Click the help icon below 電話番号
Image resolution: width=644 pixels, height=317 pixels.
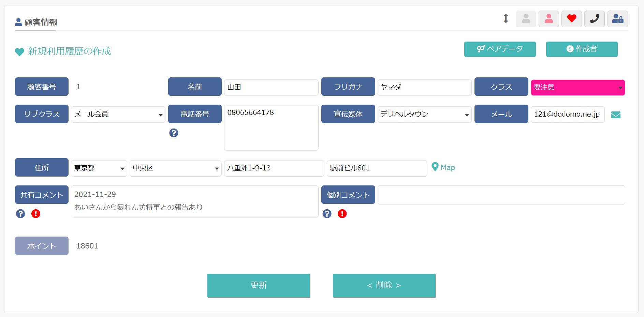(174, 133)
